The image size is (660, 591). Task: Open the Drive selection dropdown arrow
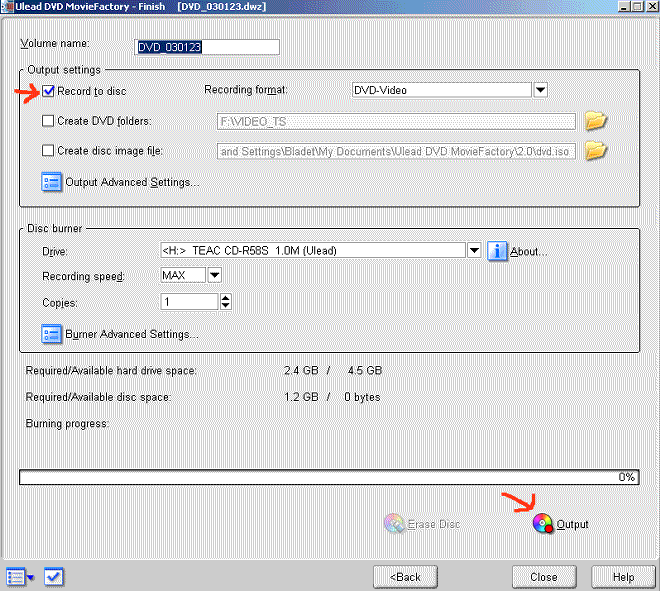474,250
